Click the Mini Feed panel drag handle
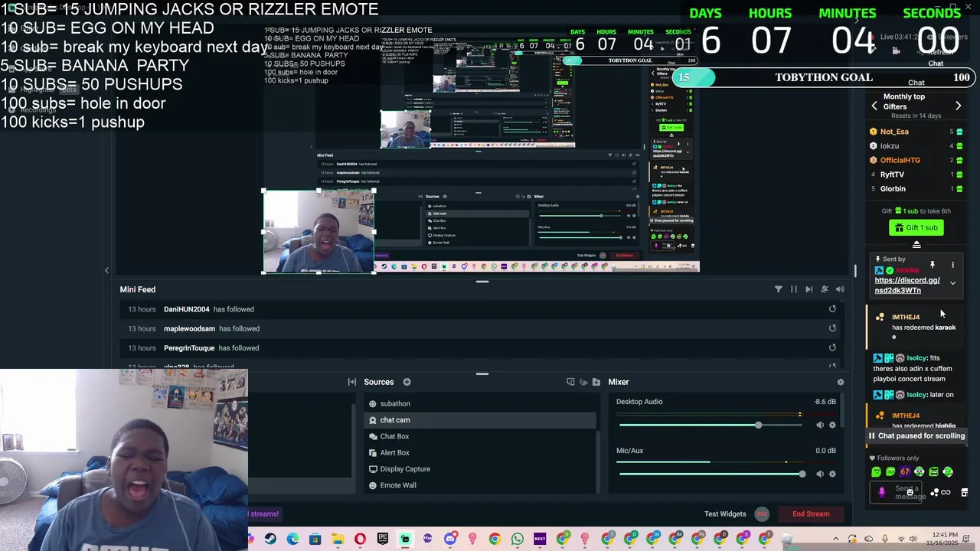This screenshot has width=980, height=551. [x=482, y=282]
